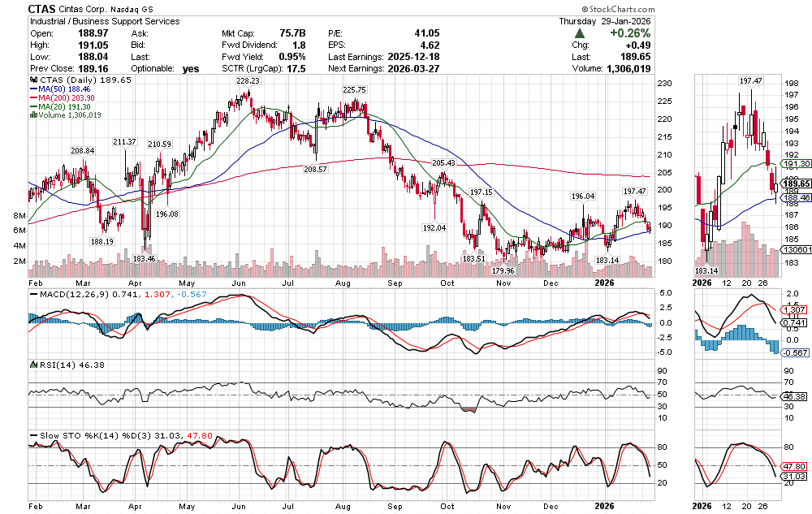The image size is (812, 514).
Task: Select the 179.96 low price label
Action: (503, 271)
